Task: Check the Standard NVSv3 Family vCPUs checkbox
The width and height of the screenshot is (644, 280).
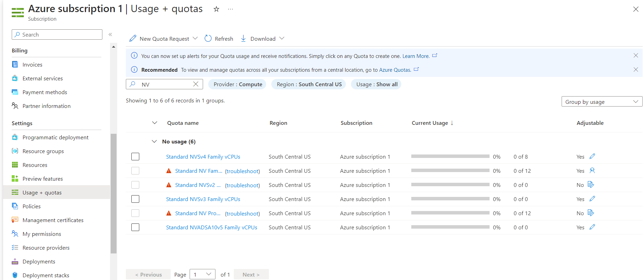Action: coord(135,199)
